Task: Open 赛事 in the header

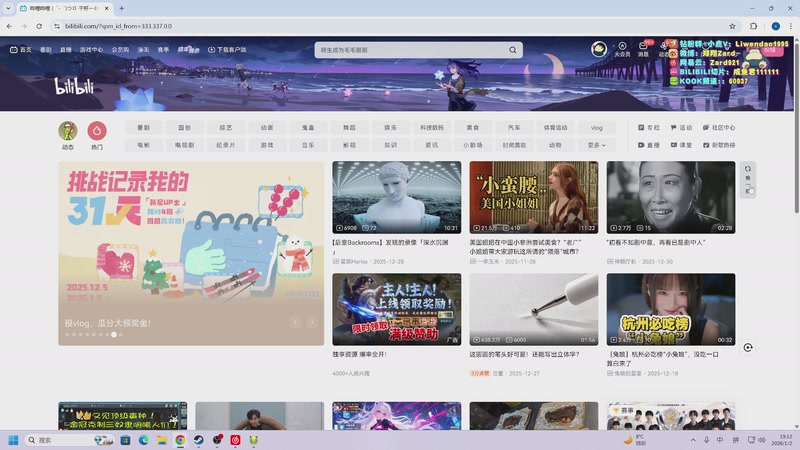Action: tap(163, 49)
